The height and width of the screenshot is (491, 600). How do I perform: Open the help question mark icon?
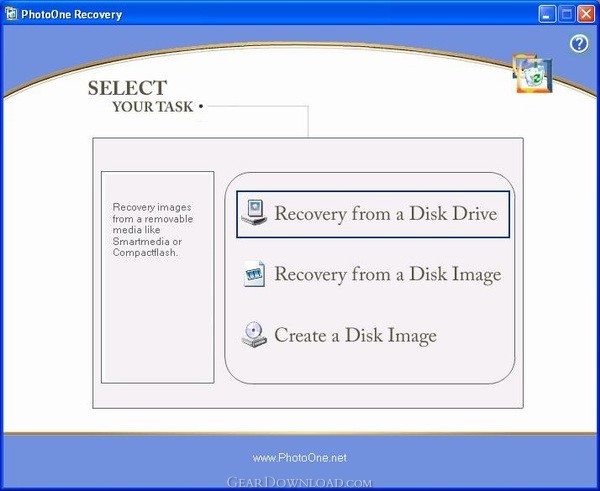point(579,44)
